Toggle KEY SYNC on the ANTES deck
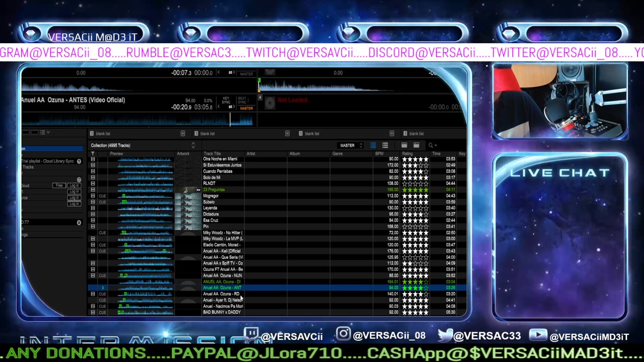The image size is (644, 362). [x=226, y=101]
